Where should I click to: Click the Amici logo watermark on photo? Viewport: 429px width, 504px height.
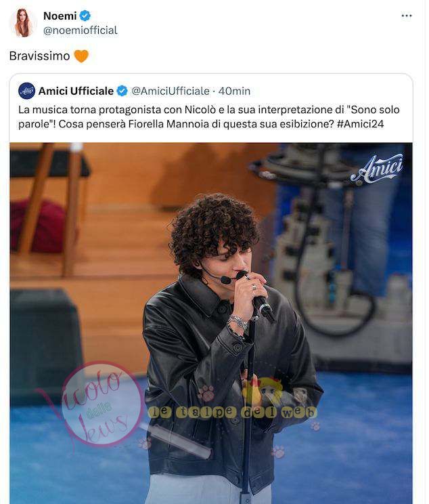[377, 170]
